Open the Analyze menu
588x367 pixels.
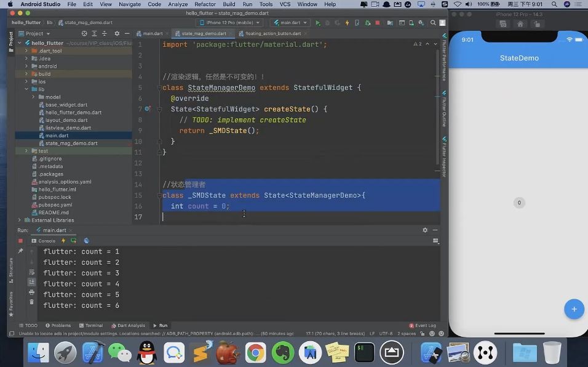pyautogui.click(x=178, y=4)
